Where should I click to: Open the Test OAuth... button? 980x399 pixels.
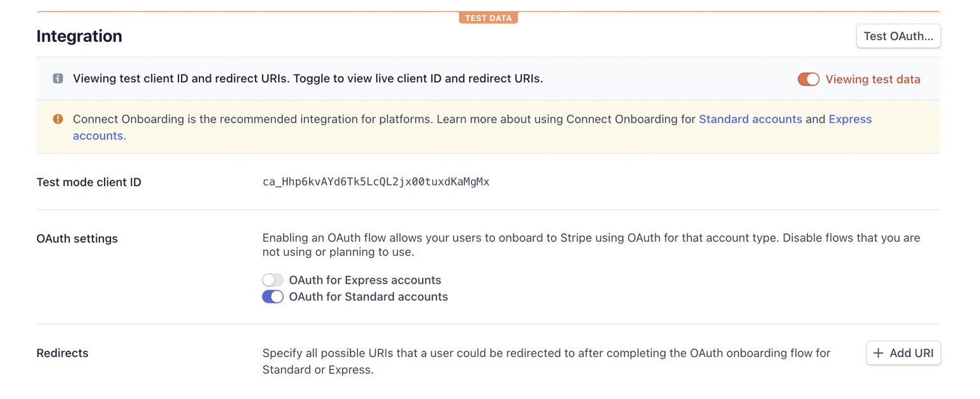(898, 36)
